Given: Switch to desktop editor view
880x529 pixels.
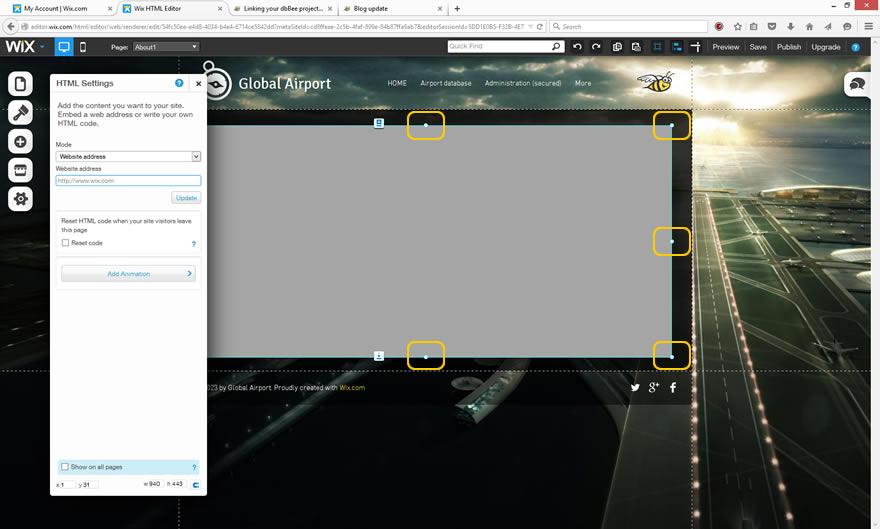Looking at the screenshot, I should click(x=64, y=47).
